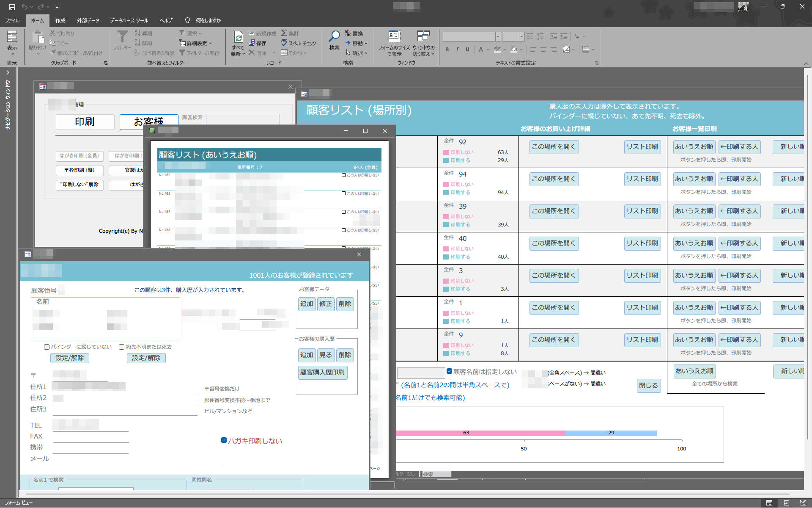
Task: Uncheck ハガキ印刷しない checkbox
Action: 224,440
